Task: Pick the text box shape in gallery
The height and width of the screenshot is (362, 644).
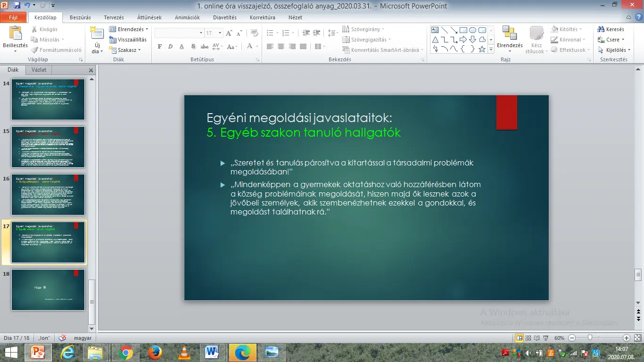Action: click(435, 30)
